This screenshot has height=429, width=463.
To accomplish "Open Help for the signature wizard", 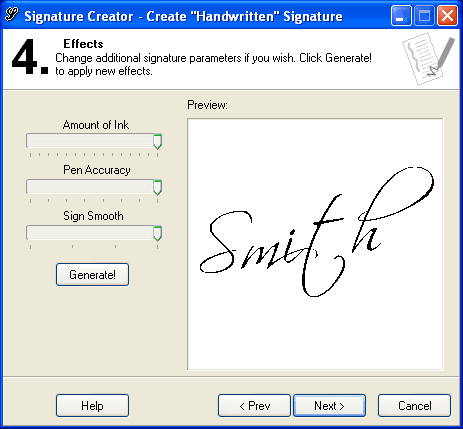I will click(x=92, y=405).
